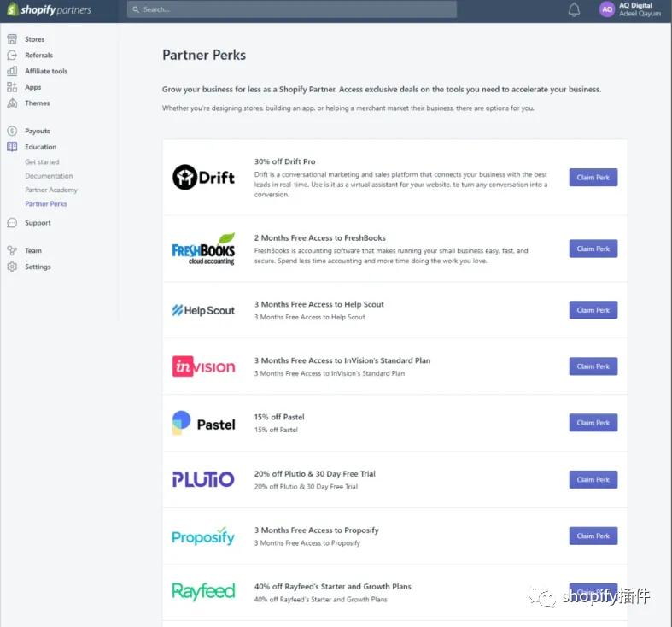672x627 pixels.
Task: Open the Education menu item
Action: point(40,147)
